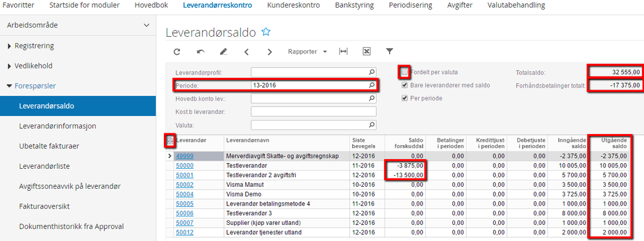Click the pencil edit icon
The height and width of the screenshot is (241, 644).
223,52
